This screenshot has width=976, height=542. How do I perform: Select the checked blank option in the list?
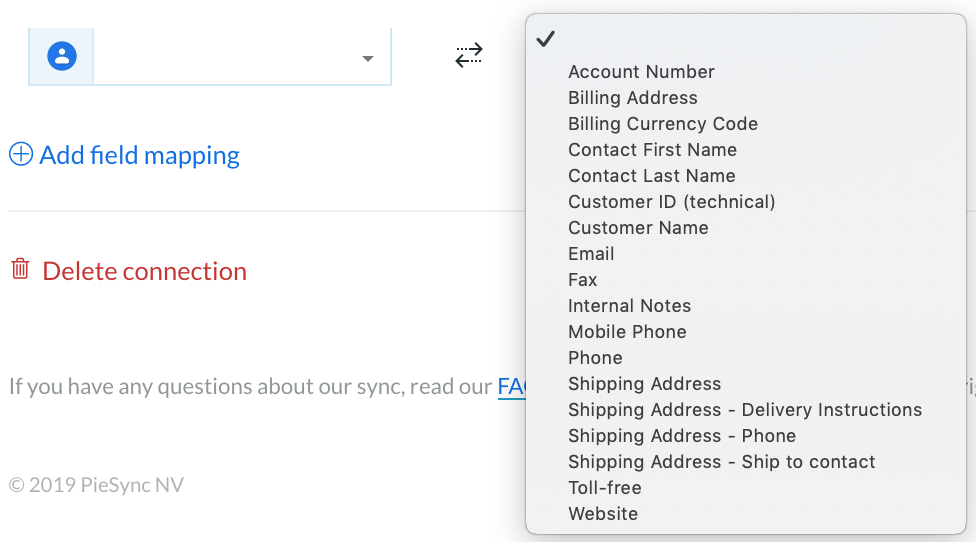tap(746, 39)
